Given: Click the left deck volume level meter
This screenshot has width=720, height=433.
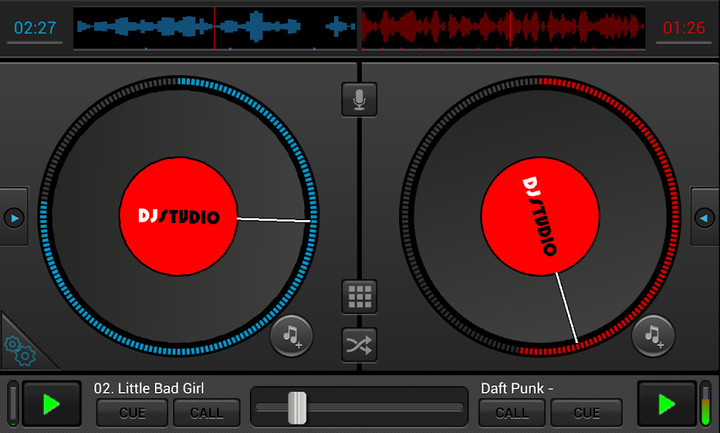Looking at the screenshot, I should pos(13,404).
